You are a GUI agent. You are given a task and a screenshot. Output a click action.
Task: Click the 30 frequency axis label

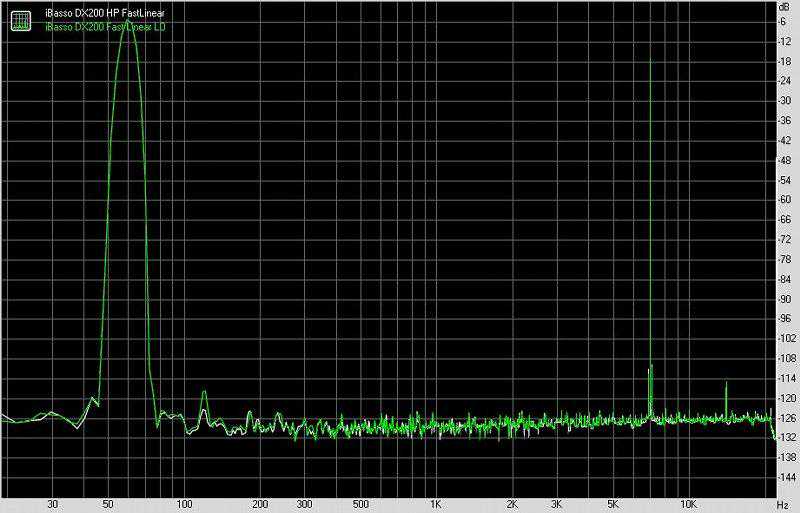[52, 502]
